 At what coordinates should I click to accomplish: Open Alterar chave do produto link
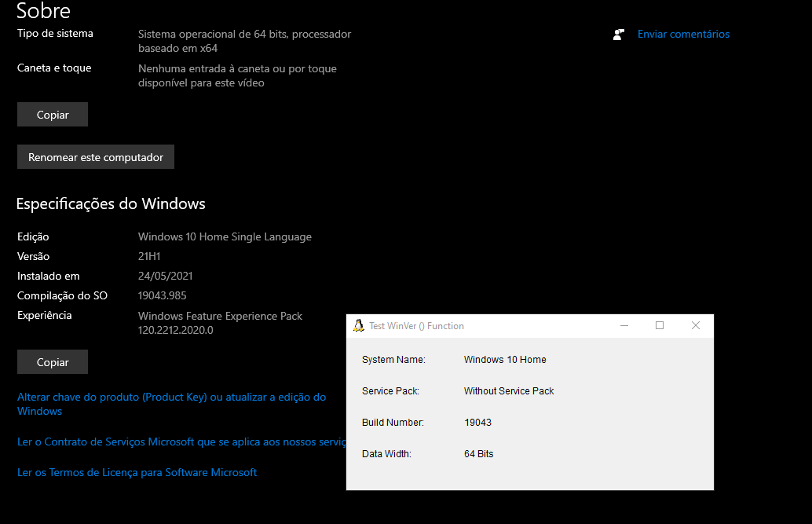pyautogui.click(x=171, y=404)
